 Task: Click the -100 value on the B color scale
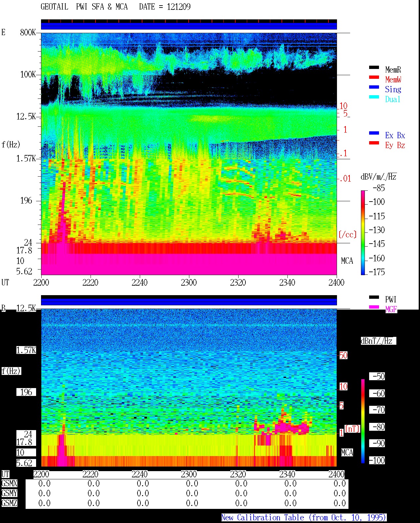coord(377,460)
